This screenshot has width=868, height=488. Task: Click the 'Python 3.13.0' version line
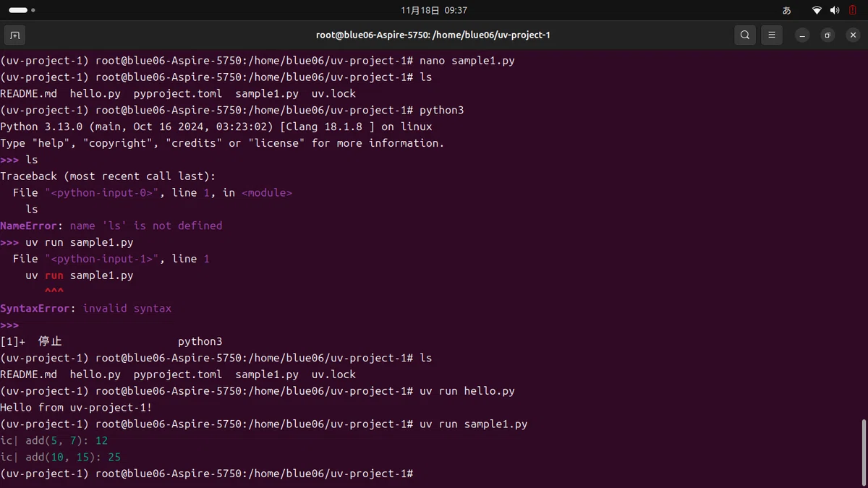(216, 127)
